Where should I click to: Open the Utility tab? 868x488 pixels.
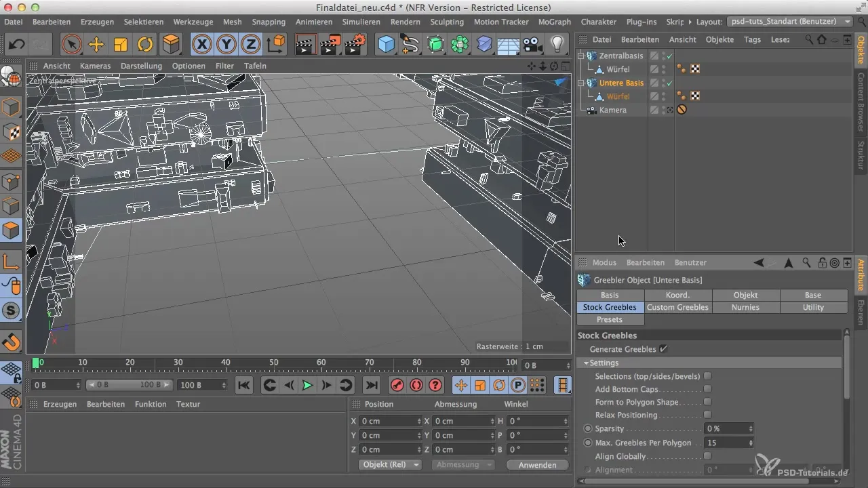click(x=813, y=307)
